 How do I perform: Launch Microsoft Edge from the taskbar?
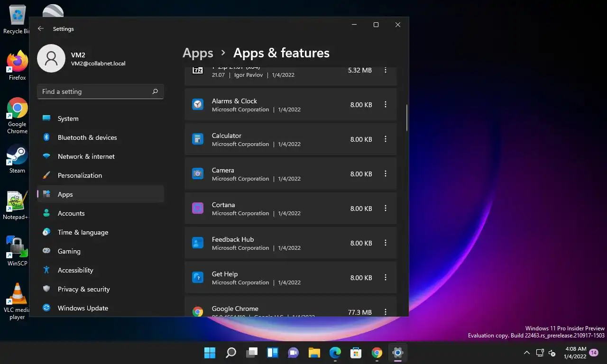pos(335,353)
